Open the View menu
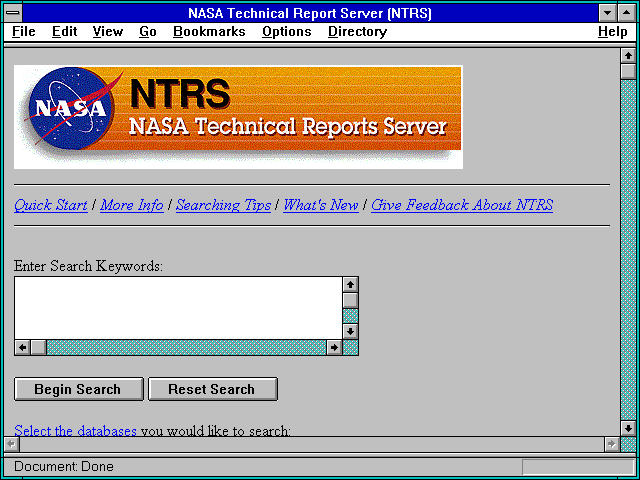Image resolution: width=640 pixels, height=480 pixels. pos(107,32)
